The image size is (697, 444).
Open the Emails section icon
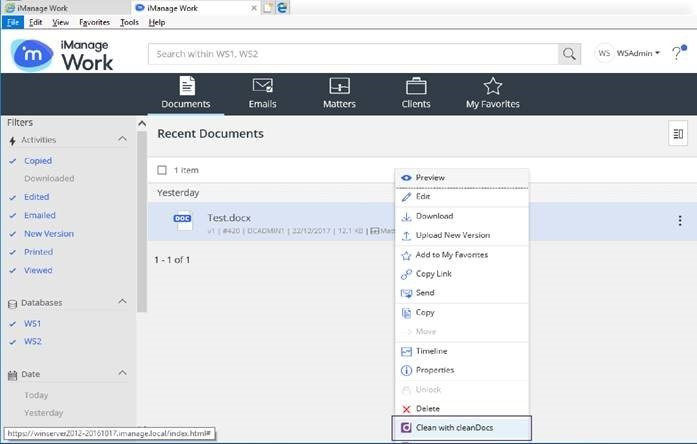pos(262,85)
